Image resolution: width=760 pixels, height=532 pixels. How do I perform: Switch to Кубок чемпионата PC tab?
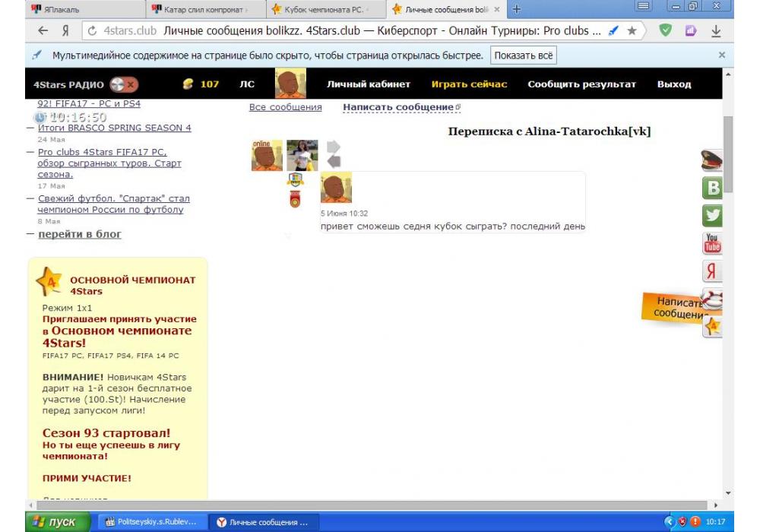327,9
